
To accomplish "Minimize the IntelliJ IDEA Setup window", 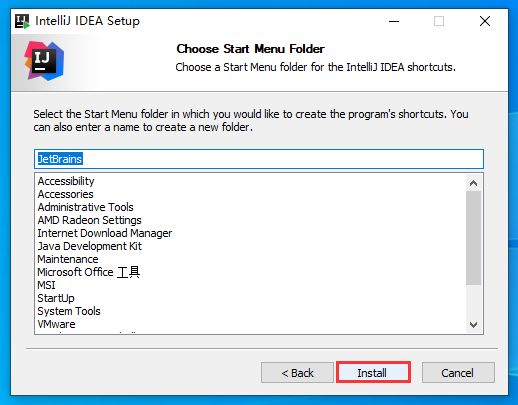I will tap(394, 21).
